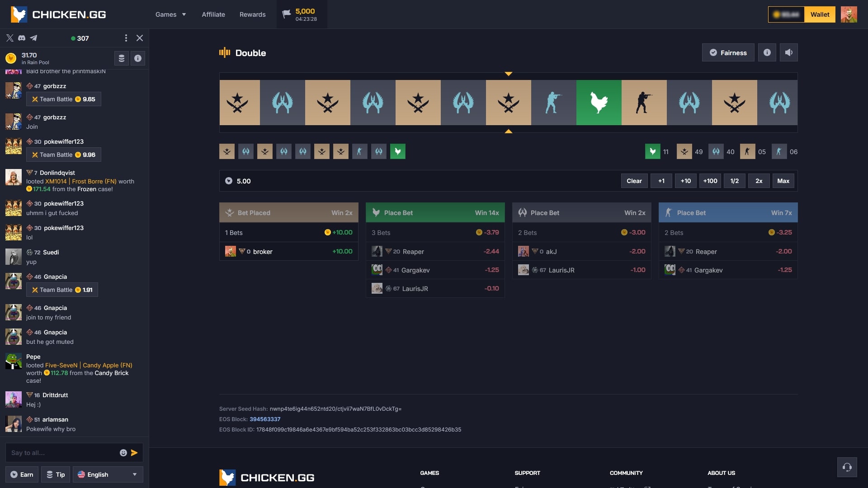Open the Rewards menu item
Viewport: 868px width, 488px height.
click(252, 14)
